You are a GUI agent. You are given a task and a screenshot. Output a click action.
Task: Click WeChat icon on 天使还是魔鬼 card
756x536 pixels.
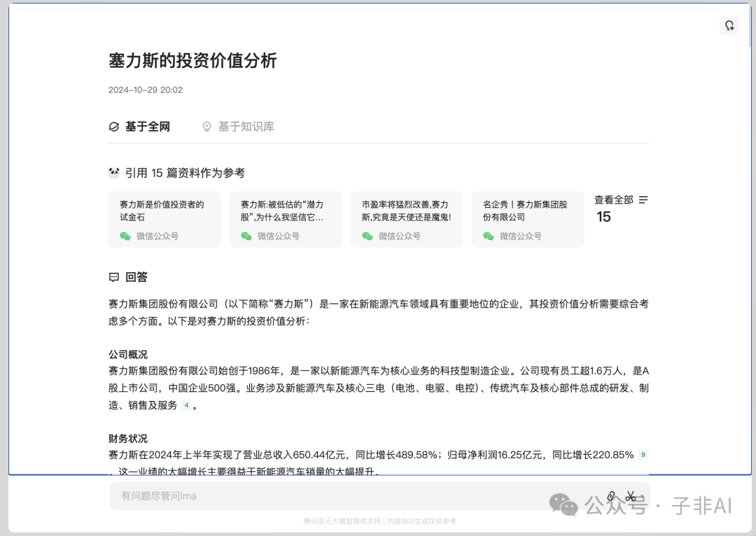click(367, 237)
